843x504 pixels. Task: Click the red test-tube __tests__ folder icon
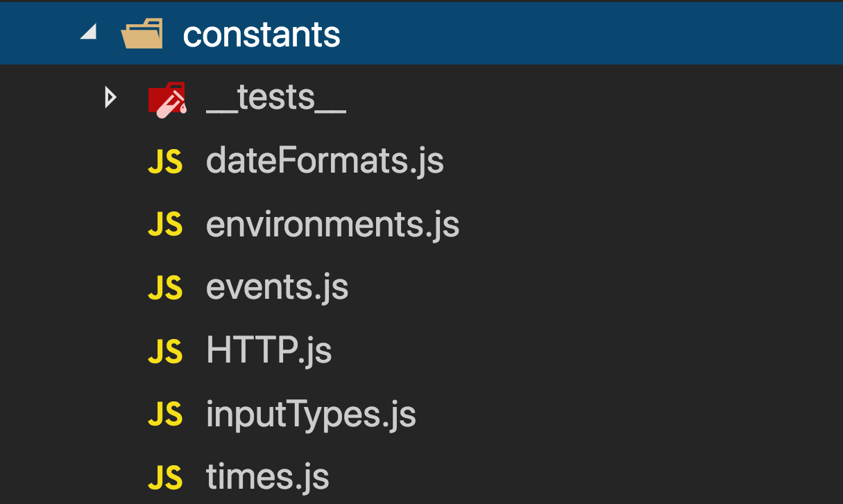click(167, 99)
